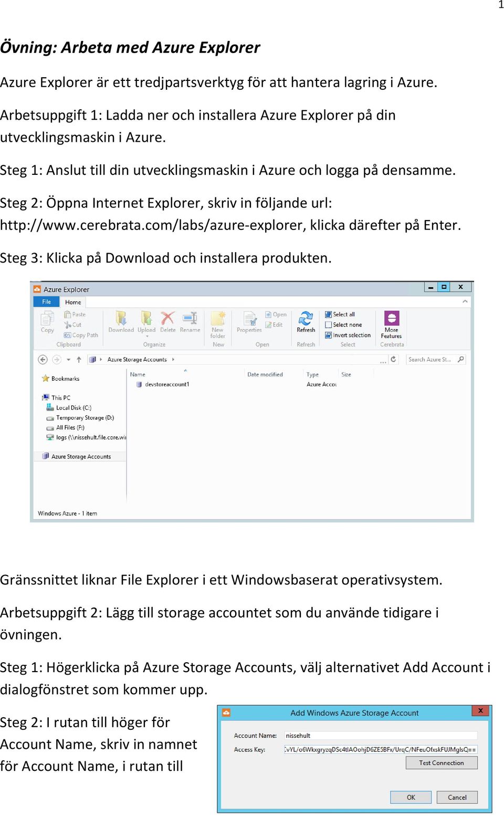Open More Features by Cerebrata

tap(391, 325)
